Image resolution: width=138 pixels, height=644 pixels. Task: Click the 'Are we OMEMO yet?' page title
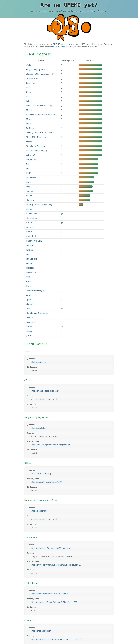69,5
